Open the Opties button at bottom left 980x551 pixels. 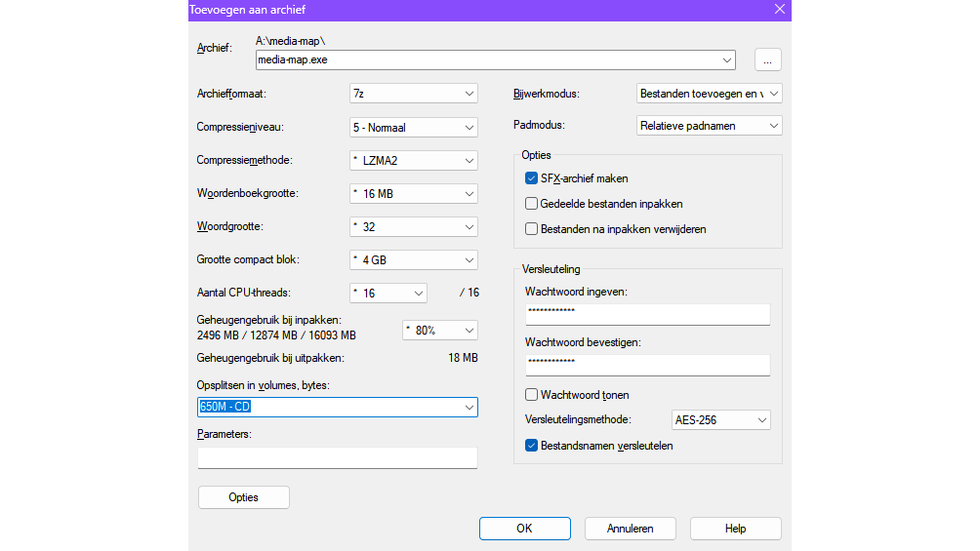pos(244,497)
